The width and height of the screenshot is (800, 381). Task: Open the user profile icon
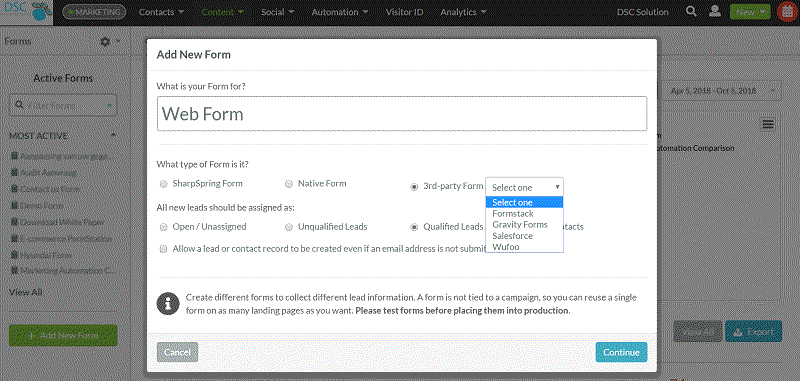tap(715, 12)
